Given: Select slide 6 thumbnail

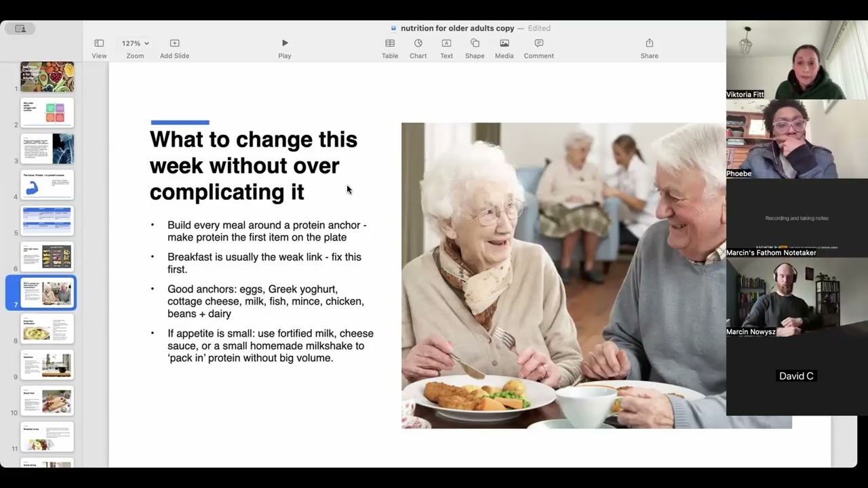Looking at the screenshot, I should (47, 257).
